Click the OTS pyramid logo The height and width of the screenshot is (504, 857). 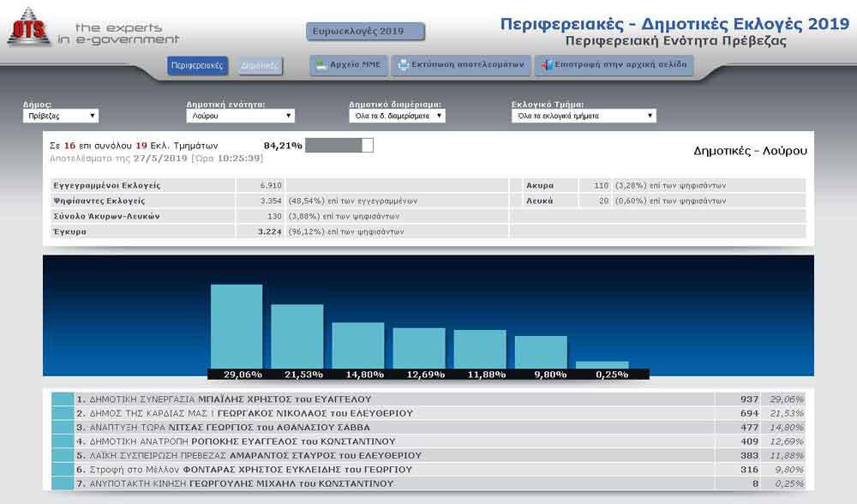[29, 27]
